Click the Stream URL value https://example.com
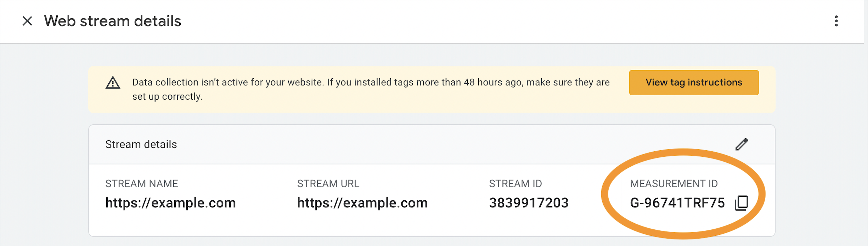The image size is (868, 246). click(362, 203)
